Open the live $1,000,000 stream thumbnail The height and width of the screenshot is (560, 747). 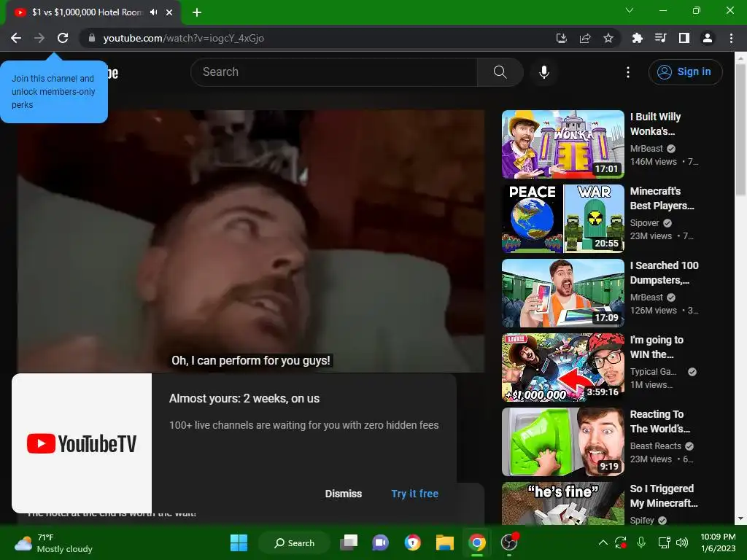pos(563,367)
